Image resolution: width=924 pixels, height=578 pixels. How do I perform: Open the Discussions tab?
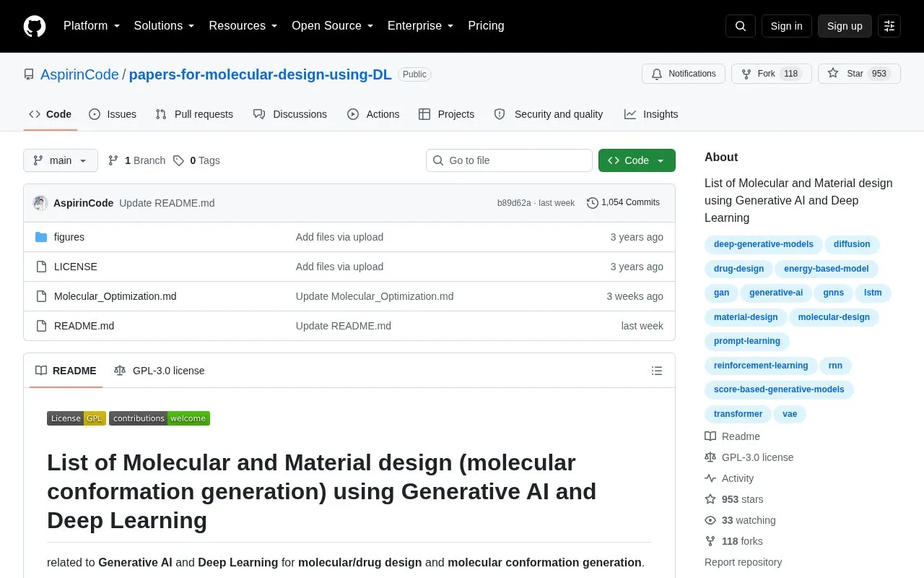(290, 114)
